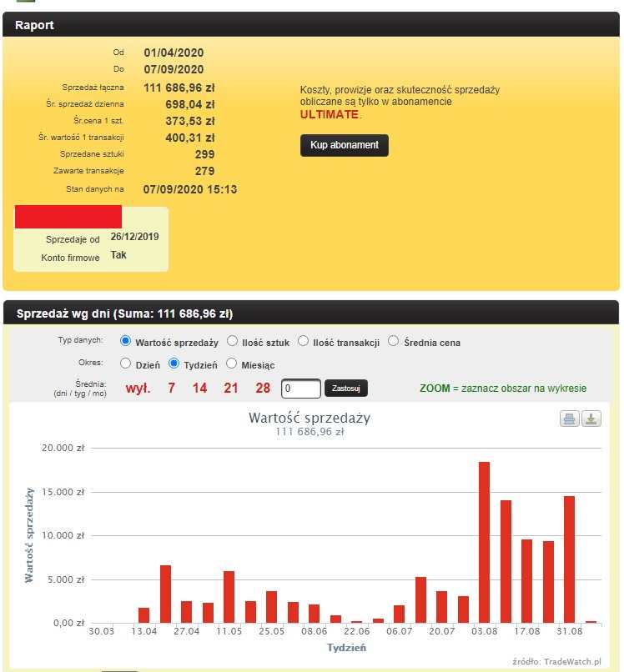Switch data type to Średnia cena

394,341
